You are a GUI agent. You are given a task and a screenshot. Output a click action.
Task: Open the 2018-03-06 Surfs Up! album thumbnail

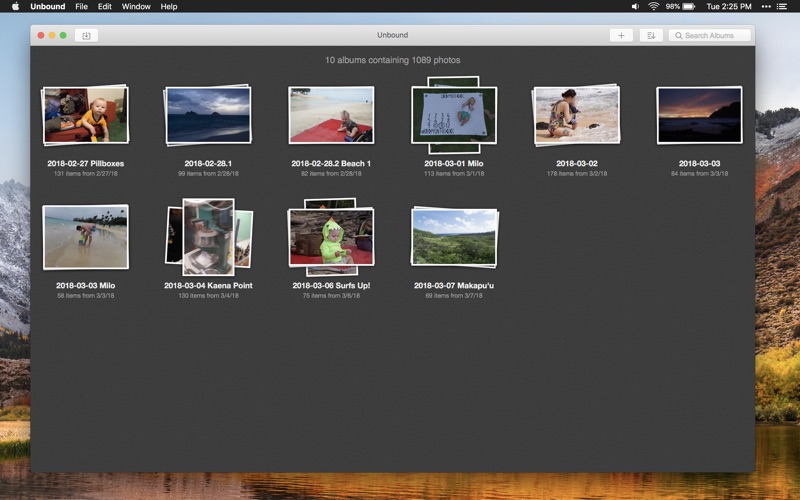331,237
